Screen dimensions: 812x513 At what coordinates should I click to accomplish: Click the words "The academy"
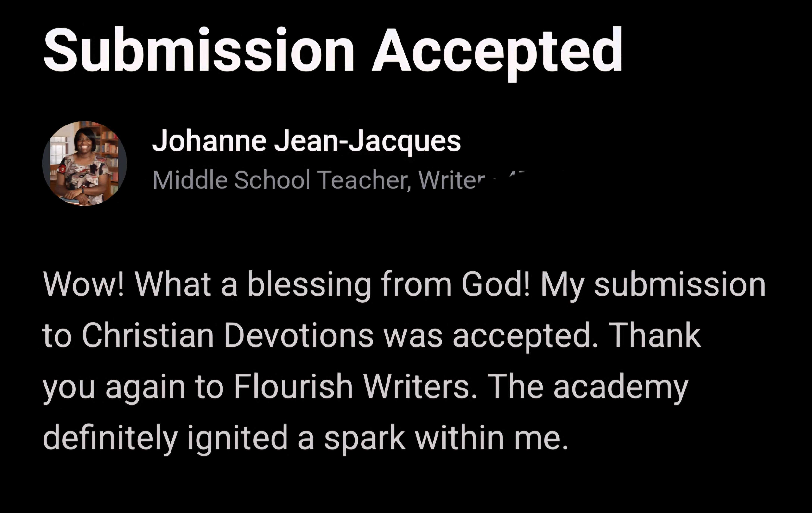coord(588,387)
